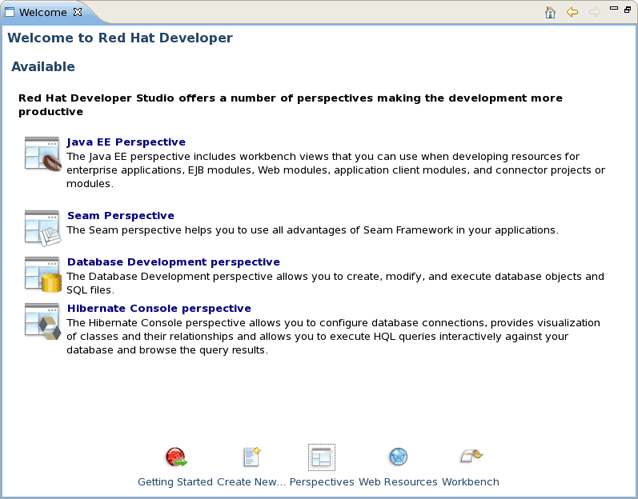This screenshot has width=638, height=499.
Task: Open the Web Resources globe icon
Action: (x=398, y=458)
